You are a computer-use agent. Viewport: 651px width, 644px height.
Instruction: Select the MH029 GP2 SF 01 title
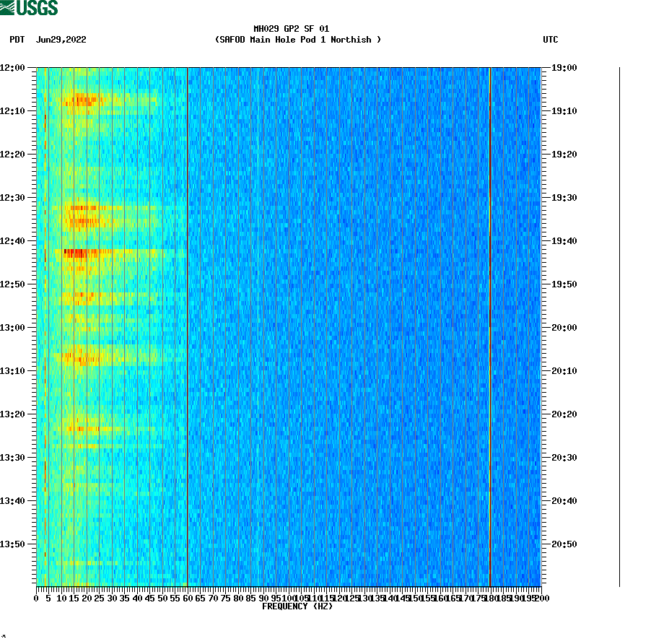(292, 28)
